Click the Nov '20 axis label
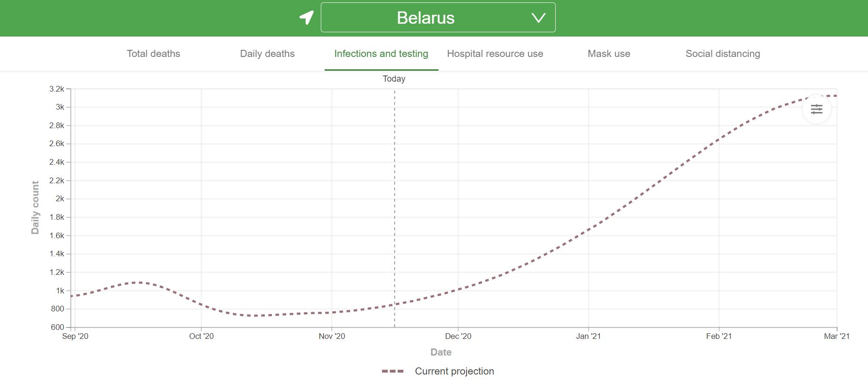 (x=332, y=336)
